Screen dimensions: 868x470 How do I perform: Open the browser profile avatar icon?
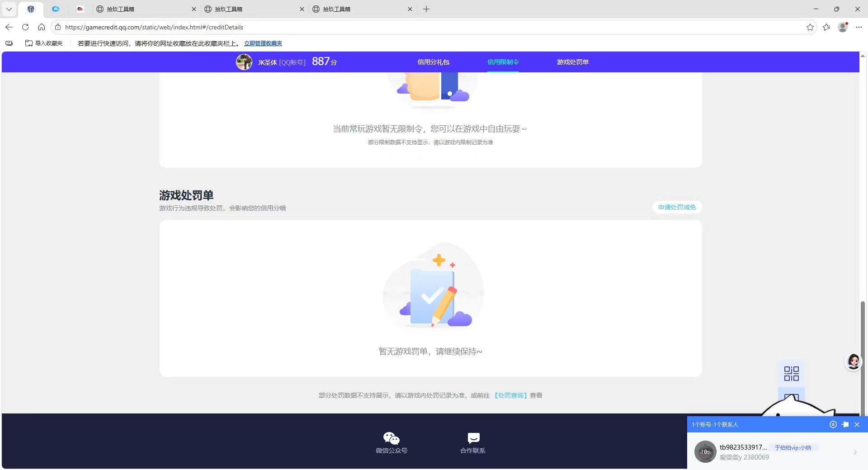point(842,27)
